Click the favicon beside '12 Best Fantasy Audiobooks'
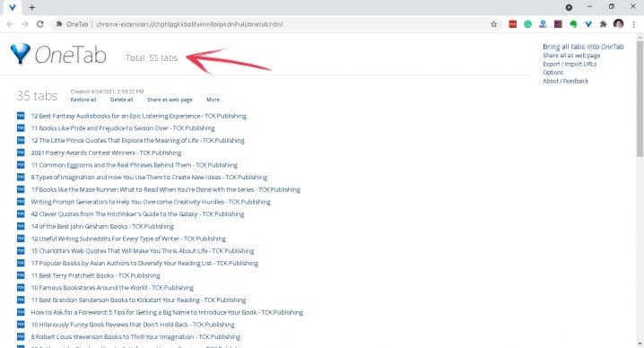This screenshot has height=348, width=644. 21,116
